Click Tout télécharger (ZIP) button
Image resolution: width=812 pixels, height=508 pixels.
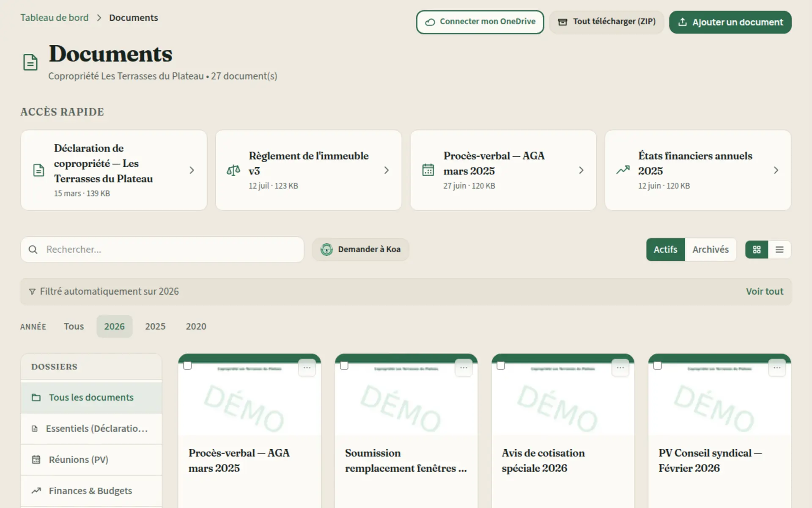(x=606, y=22)
